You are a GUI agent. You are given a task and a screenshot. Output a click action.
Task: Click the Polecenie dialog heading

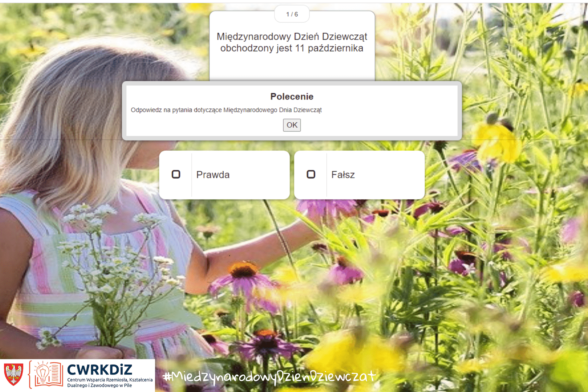tap(292, 97)
